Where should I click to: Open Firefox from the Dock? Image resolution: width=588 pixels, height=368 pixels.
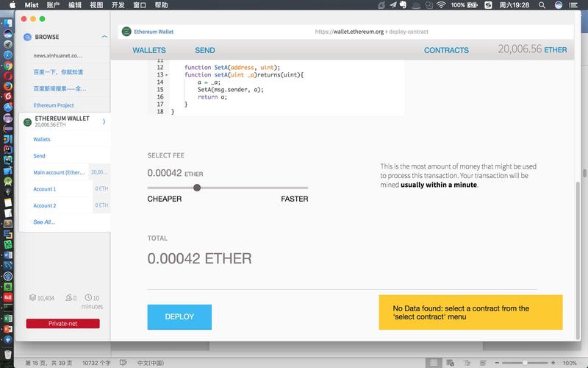coord(8,86)
